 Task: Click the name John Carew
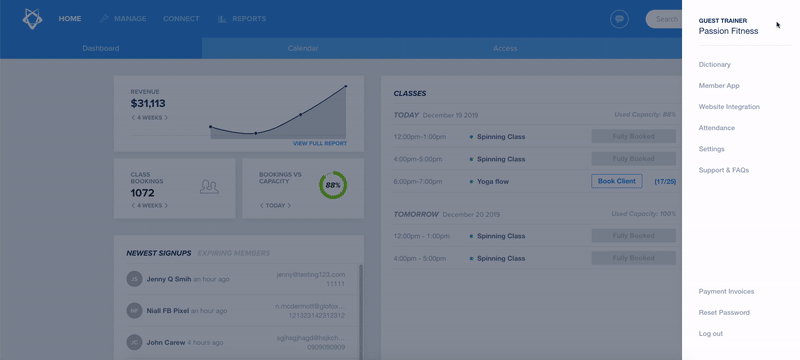pos(166,343)
